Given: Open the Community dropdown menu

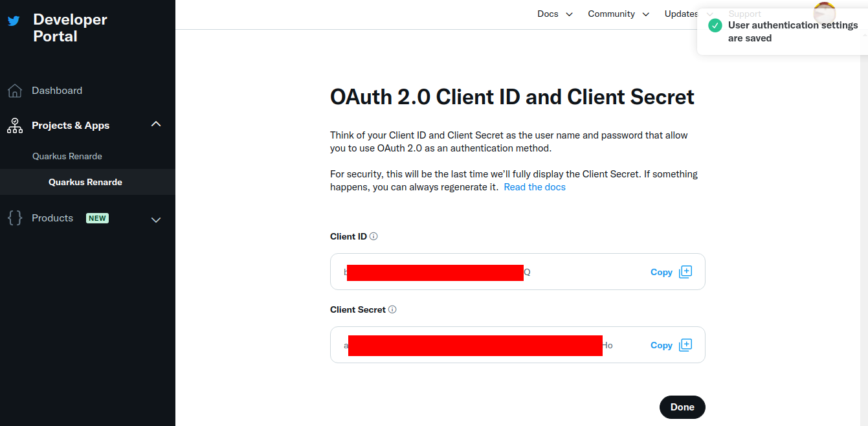Looking at the screenshot, I should pyautogui.click(x=618, y=14).
